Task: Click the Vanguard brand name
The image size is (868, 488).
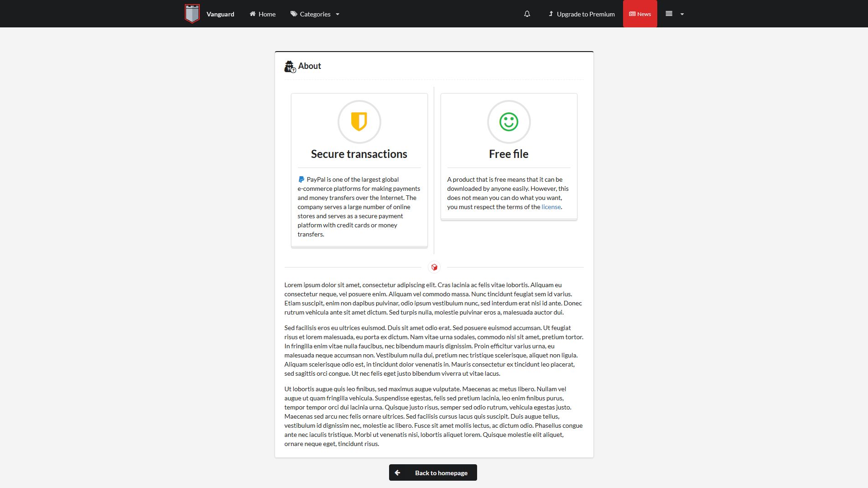Action: (220, 14)
